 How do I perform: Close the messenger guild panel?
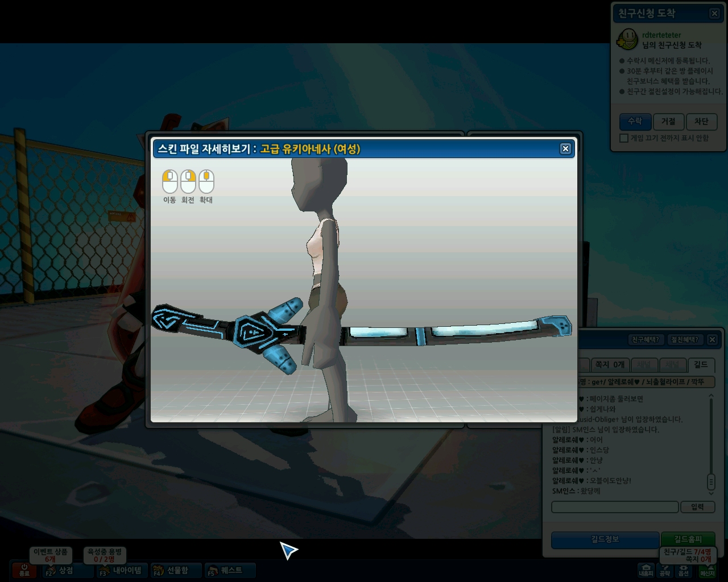click(x=712, y=339)
